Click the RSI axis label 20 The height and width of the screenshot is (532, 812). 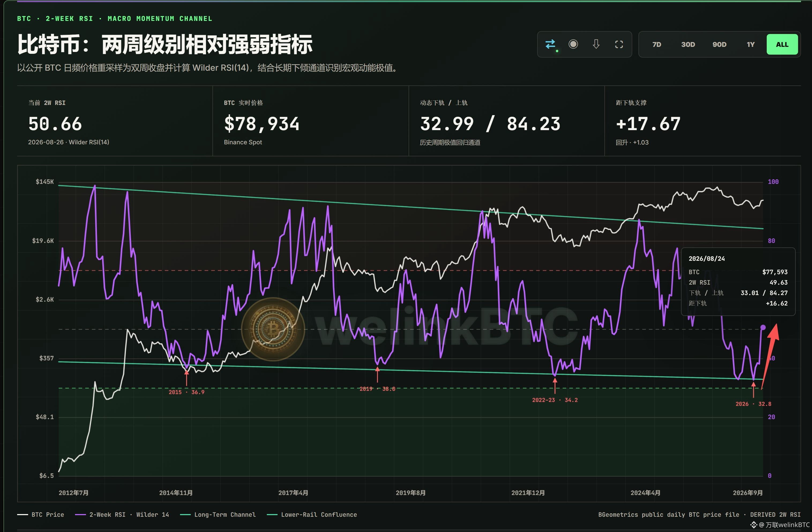point(771,417)
